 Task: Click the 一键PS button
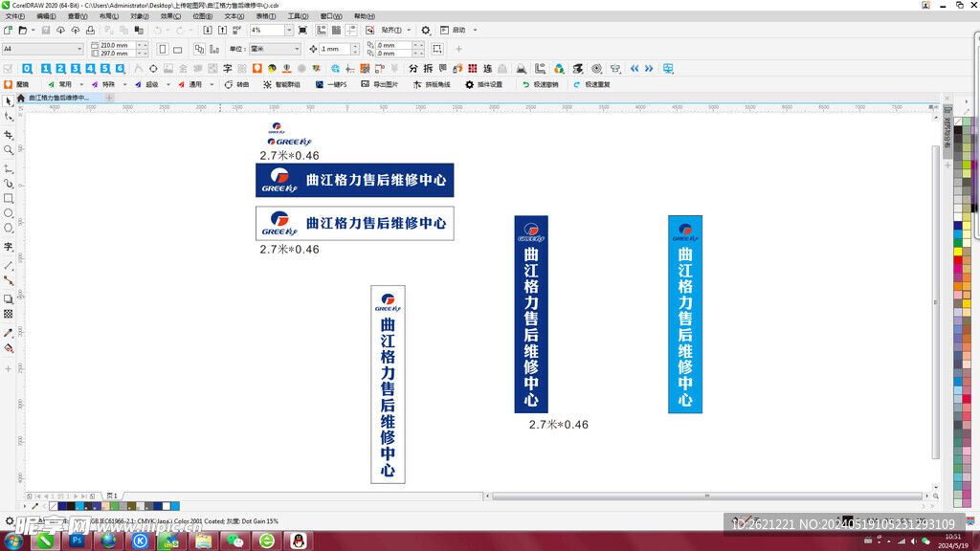tap(331, 84)
